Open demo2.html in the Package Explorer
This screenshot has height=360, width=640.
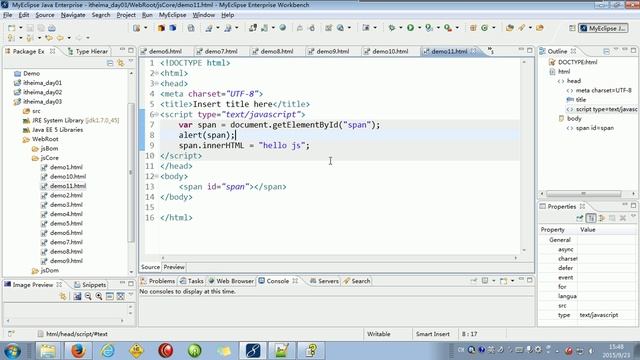66,195
